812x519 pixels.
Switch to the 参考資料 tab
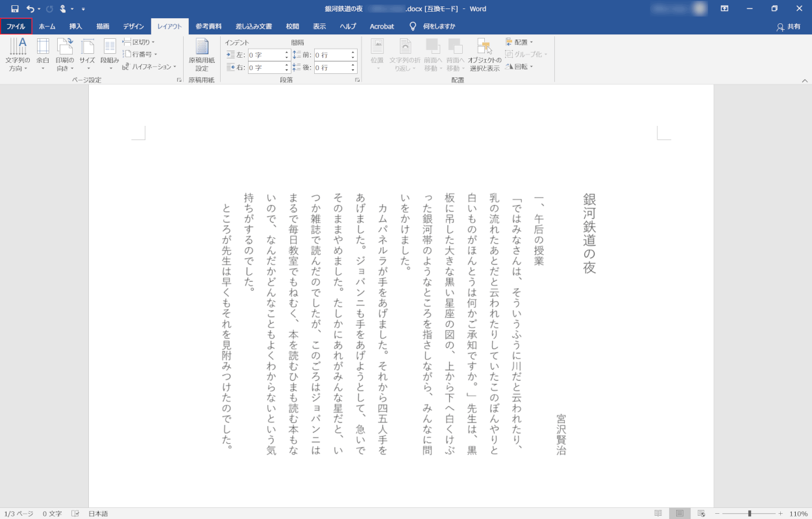point(208,27)
